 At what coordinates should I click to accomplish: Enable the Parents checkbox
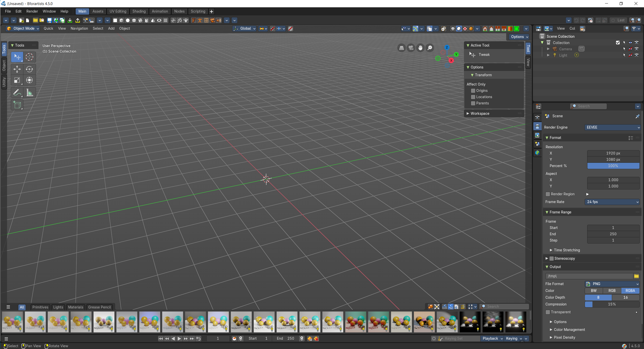point(473,103)
